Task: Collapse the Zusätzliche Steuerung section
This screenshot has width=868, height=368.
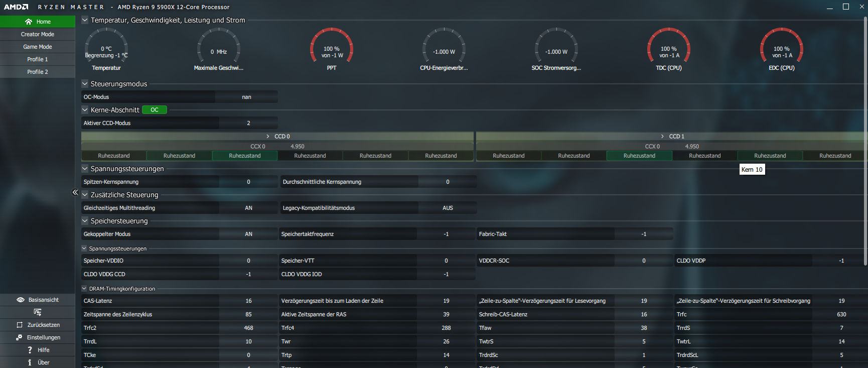Action: pos(85,195)
